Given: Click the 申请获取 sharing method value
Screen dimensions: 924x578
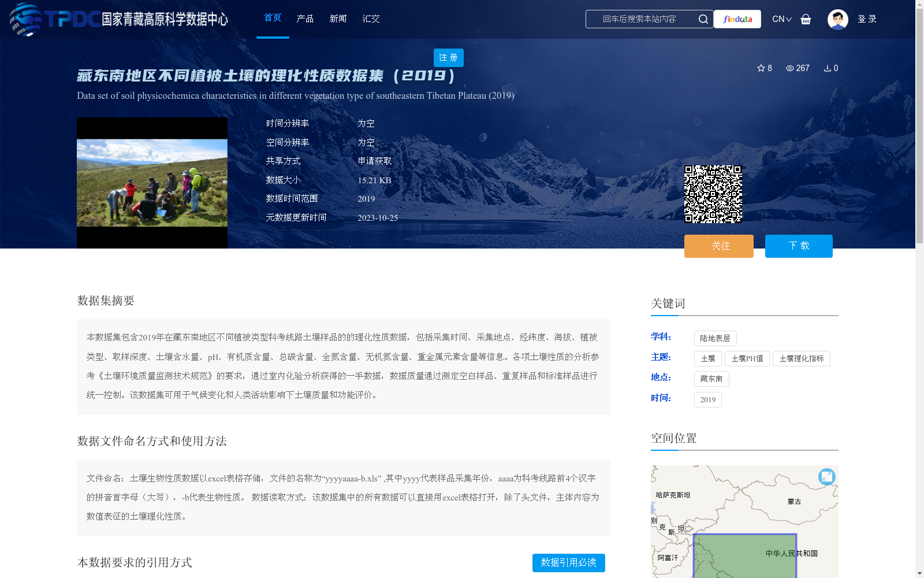Looking at the screenshot, I should coord(375,161).
